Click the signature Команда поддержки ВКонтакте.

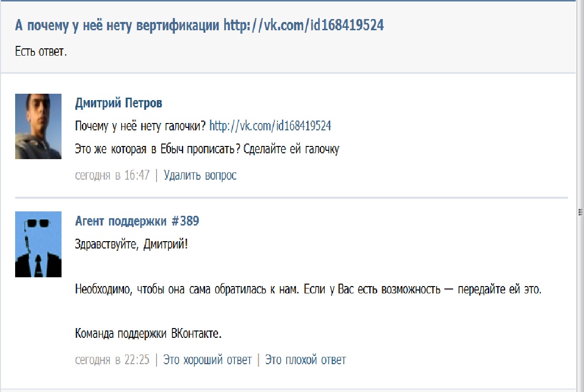148,334
